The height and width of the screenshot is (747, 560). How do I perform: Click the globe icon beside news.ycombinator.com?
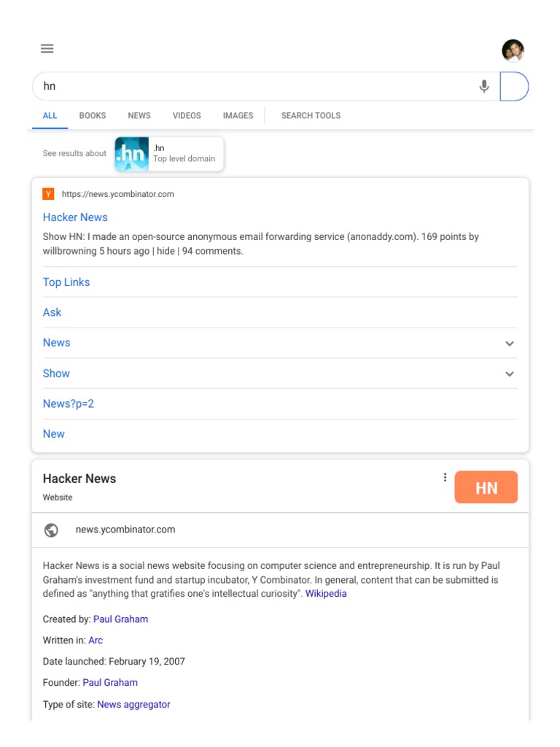point(51,530)
